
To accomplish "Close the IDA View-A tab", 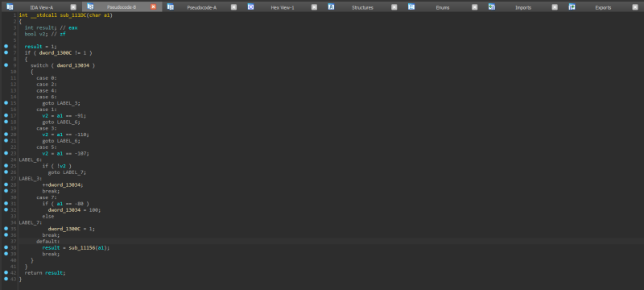I will (x=73, y=7).
